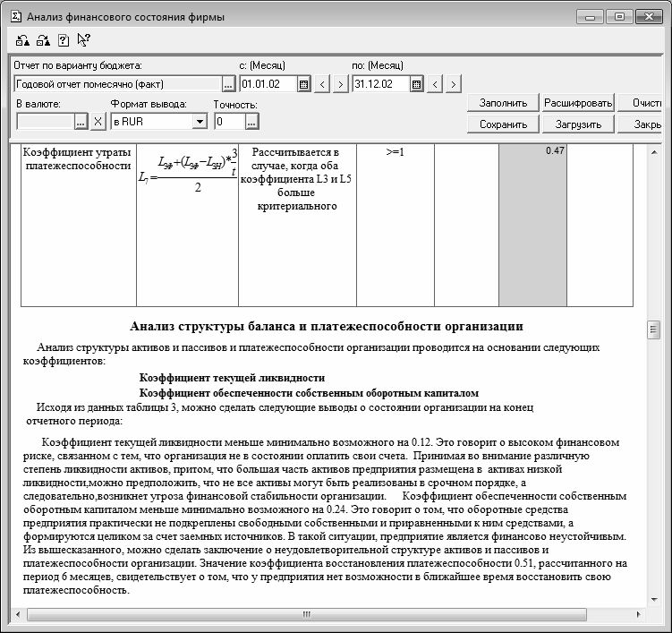Viewport: 672px width, 633px height.
Task: Click the vertical scrollbar up arrow
Action: pyautogui.click(x=654, y=153)
